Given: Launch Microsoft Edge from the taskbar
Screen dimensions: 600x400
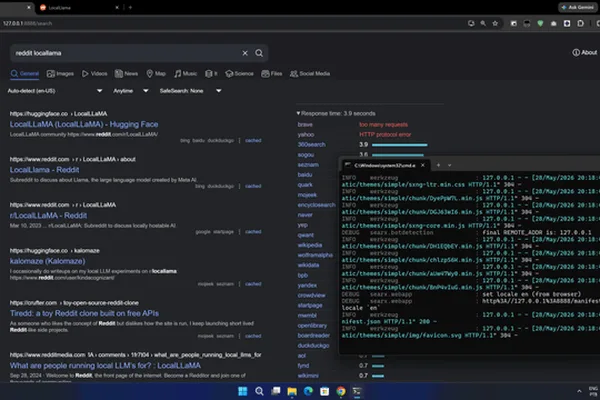Looking at the screenshot, I should 308,391.
